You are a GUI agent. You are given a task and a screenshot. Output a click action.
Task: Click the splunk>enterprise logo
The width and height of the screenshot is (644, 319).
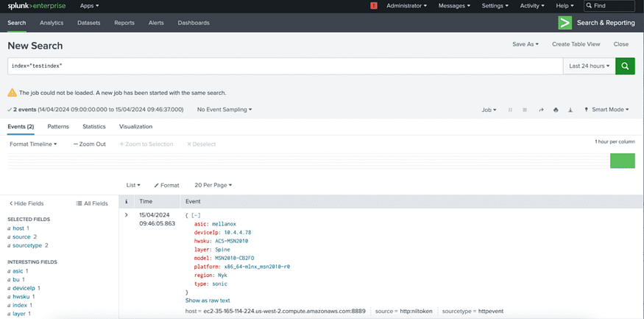37,6
